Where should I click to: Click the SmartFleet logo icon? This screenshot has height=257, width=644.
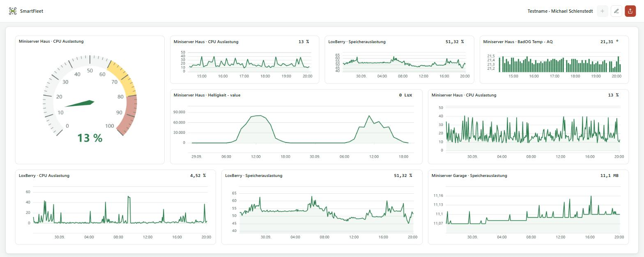(13, 11)
